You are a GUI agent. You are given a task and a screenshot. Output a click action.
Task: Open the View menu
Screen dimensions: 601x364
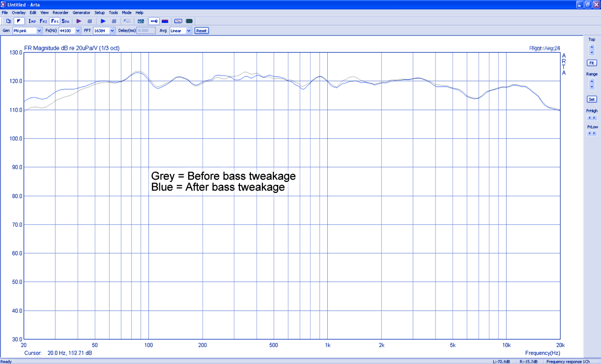click(x=44, y=12)
